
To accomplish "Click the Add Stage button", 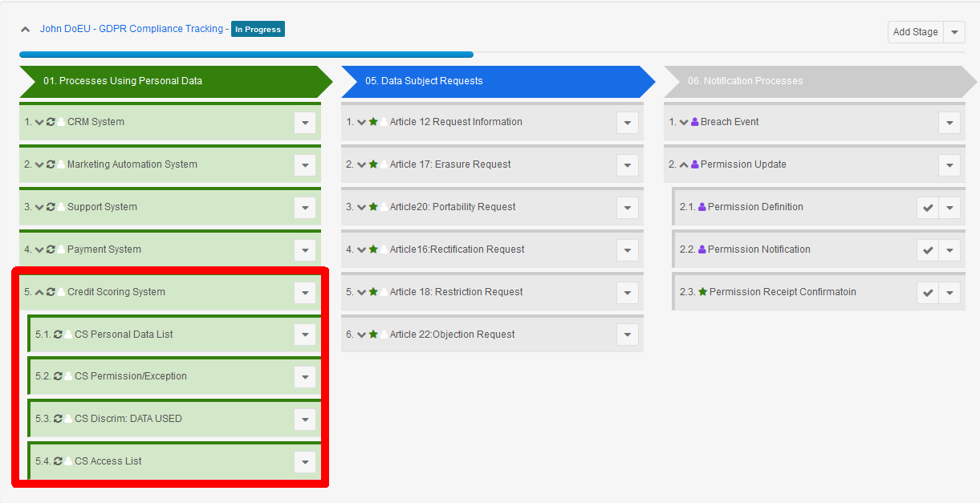I will pos(915,32).
